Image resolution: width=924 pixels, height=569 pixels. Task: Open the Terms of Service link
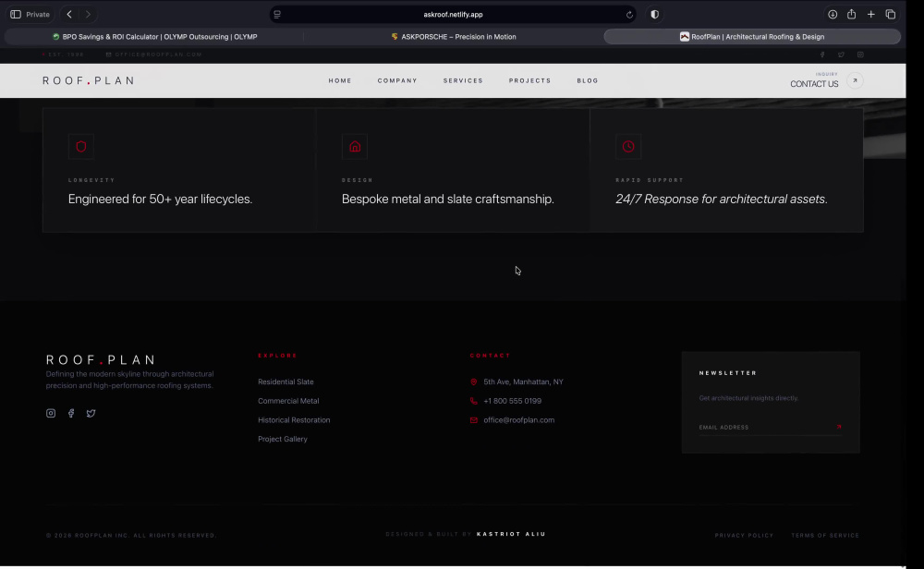point(825,536)
